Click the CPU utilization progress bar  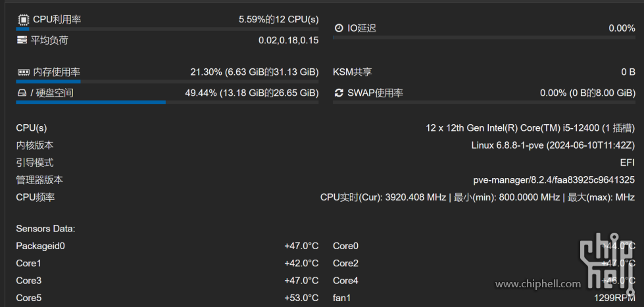coord(167,29)
